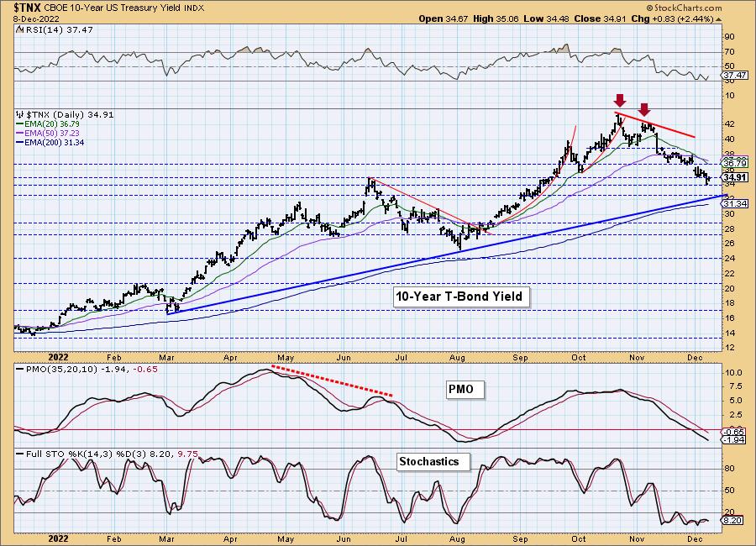
Task: Click the 36.79 price axis tag
Action: point(734,164)
